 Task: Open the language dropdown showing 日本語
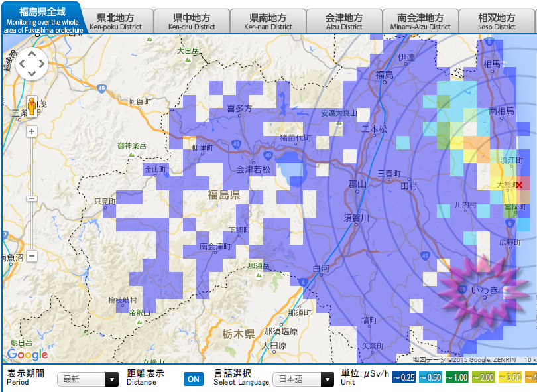coord(303,379)
